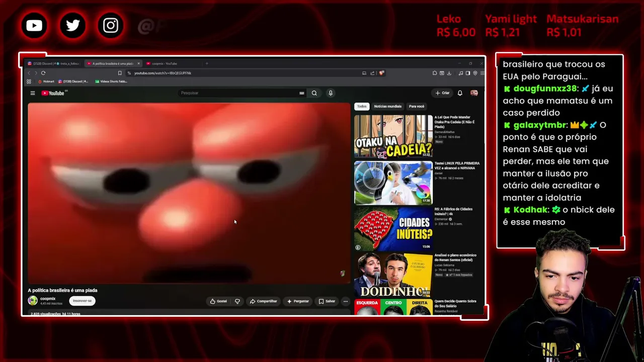Screen dimensions: 644x362
Task: Click the 'Gostei' like button
Action: pyautogui.click(x=218, y=301)
